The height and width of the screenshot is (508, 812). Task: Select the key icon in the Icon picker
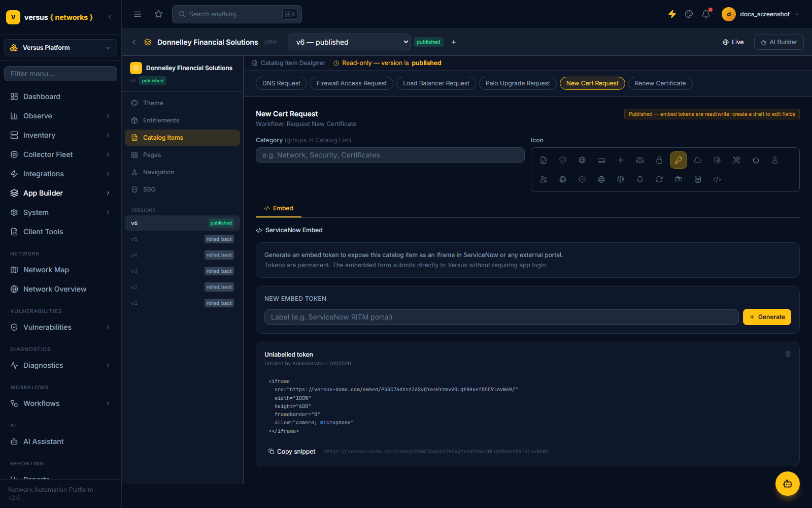[679, 160]
